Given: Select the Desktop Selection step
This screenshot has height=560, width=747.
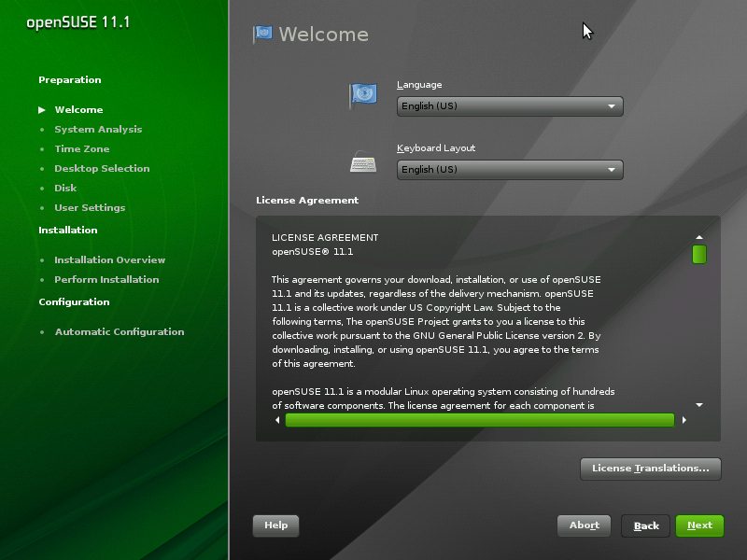Looking at the screenshot, I should click(x=102, y=169).
